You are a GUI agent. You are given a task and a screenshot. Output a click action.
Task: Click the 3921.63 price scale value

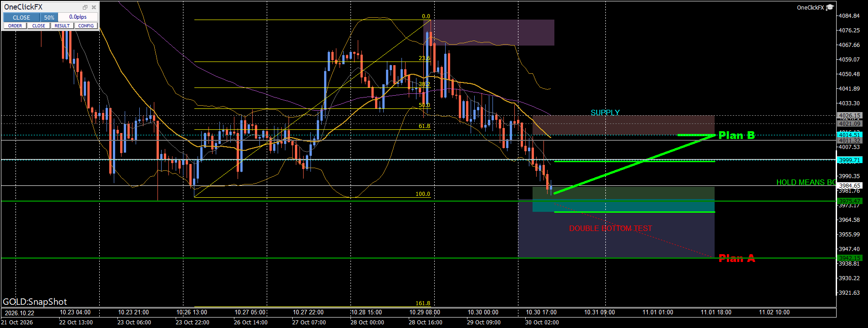(x=849, y=293)
